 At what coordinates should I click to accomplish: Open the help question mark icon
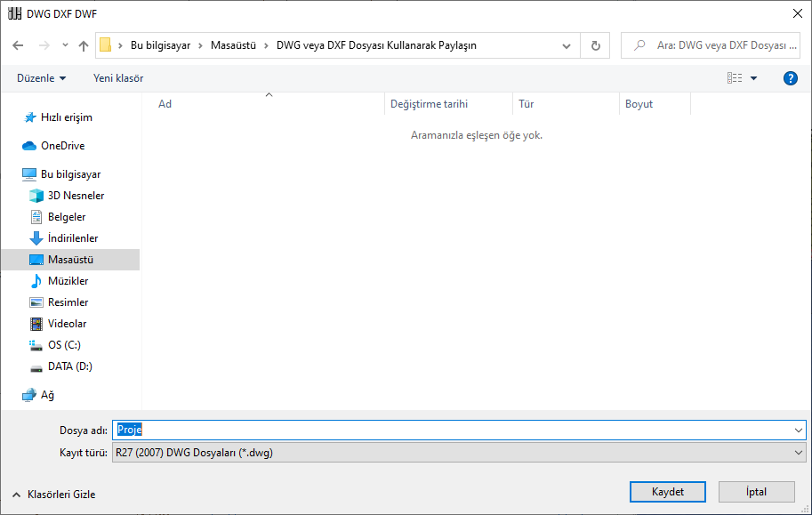790,78
